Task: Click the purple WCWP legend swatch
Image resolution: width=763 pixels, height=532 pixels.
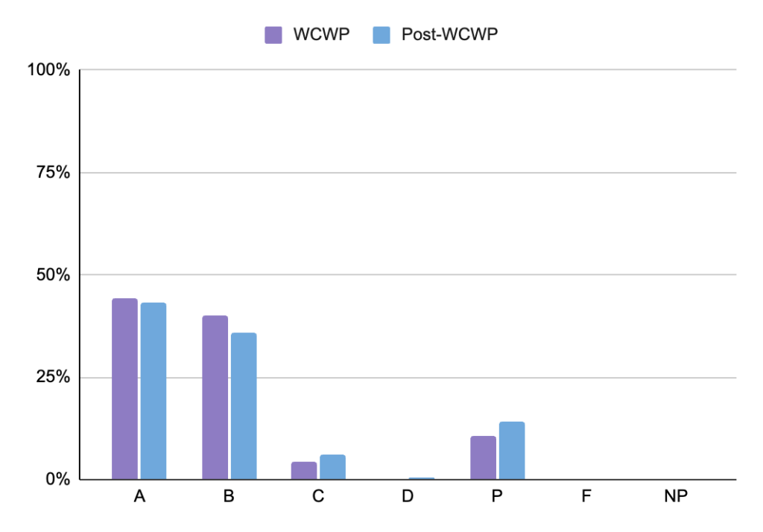Action: coord(273,34)
